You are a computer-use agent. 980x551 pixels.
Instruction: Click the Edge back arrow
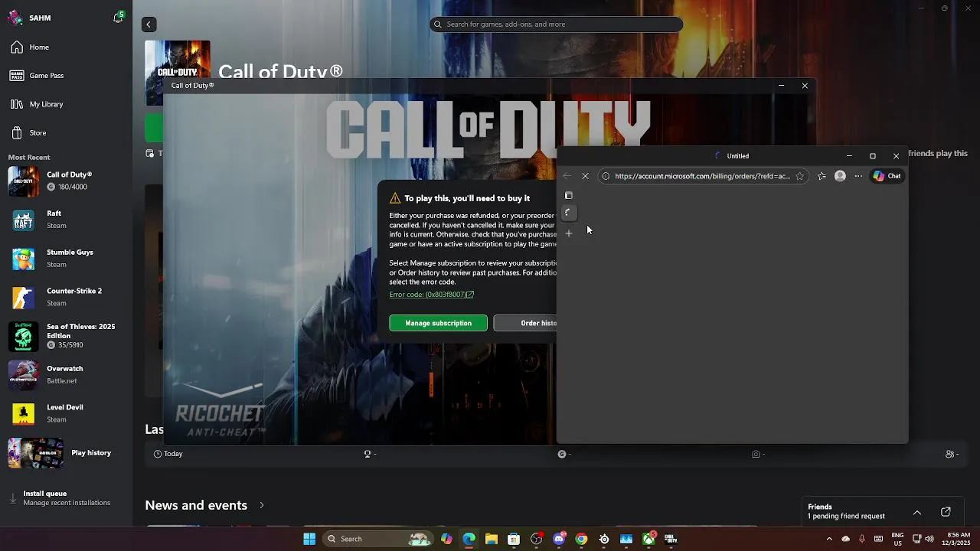pos(567,176)
